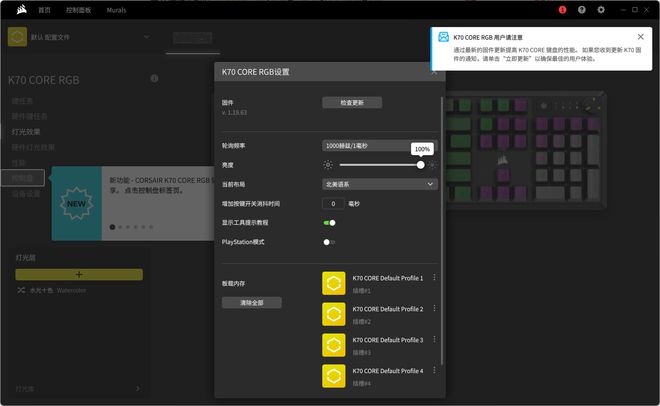Click the bright sun icon for maximum brightness
This screenshot has height=406, width=660.
[432, 165]
